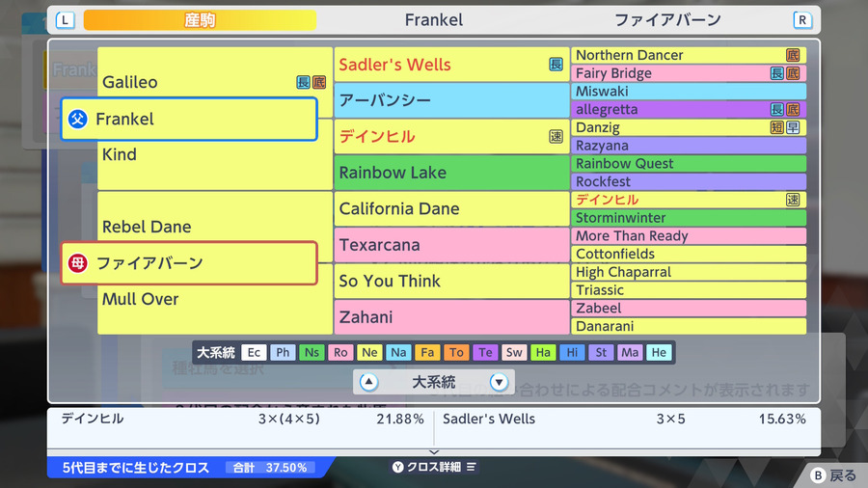Click the Ns lineage color swatch
The width and height of the screenshot is (868, 488).
[x=312, y=352]
